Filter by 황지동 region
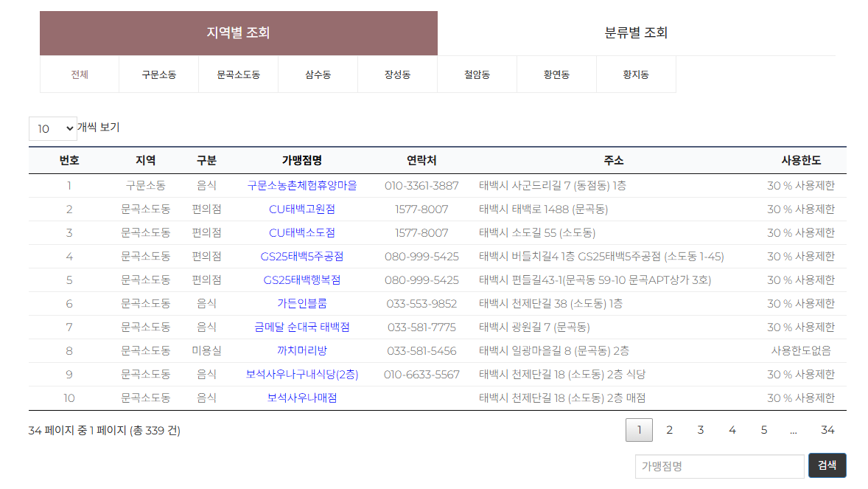This screenshot has width=868, height=489. [635, 74]
